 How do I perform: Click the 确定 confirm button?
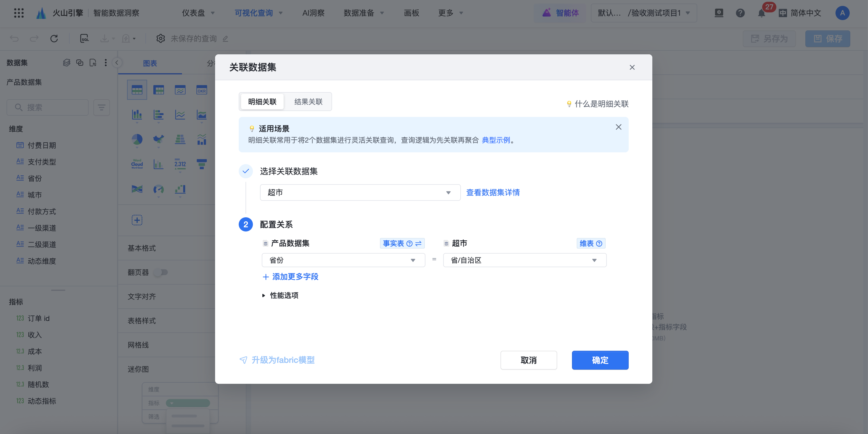600,360
